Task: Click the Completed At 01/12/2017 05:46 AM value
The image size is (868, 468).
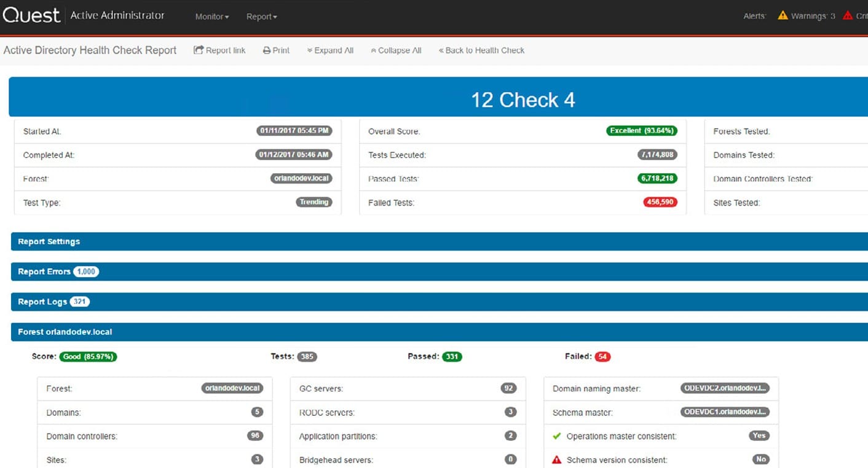Action: tap(294, 155)
